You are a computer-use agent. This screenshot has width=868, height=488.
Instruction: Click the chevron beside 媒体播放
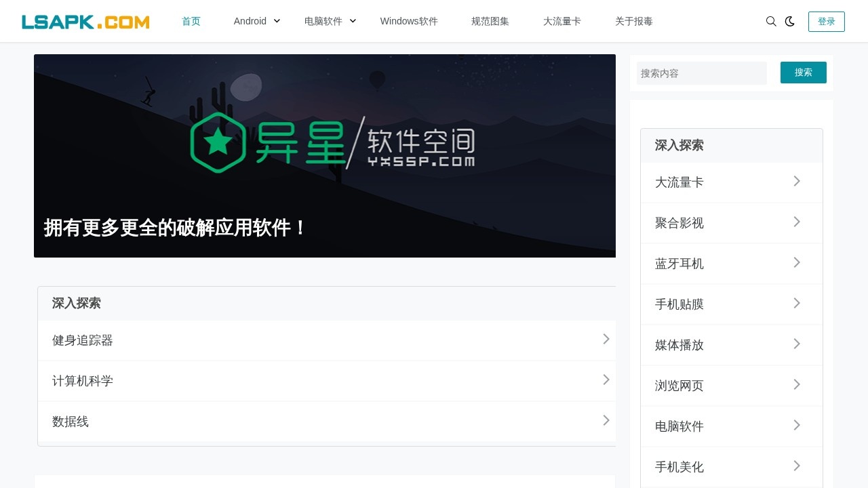[x=797, y=344]
